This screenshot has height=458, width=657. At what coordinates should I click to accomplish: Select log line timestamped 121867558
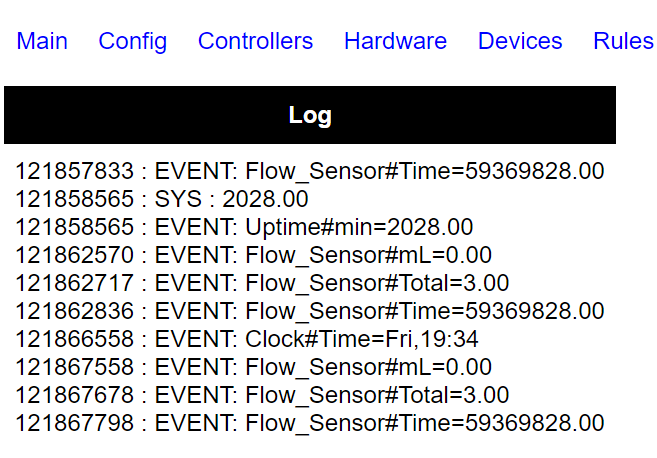253,367
